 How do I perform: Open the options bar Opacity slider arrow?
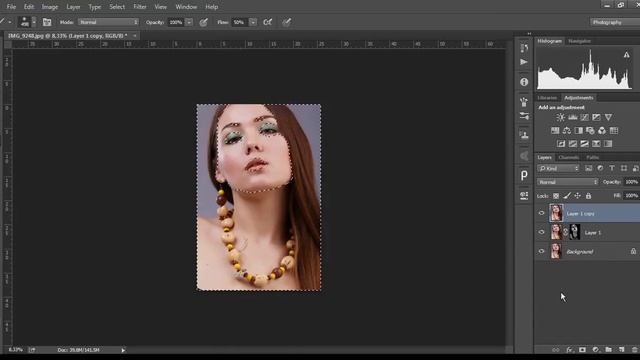pyautogui.click(x=189, y=22)
